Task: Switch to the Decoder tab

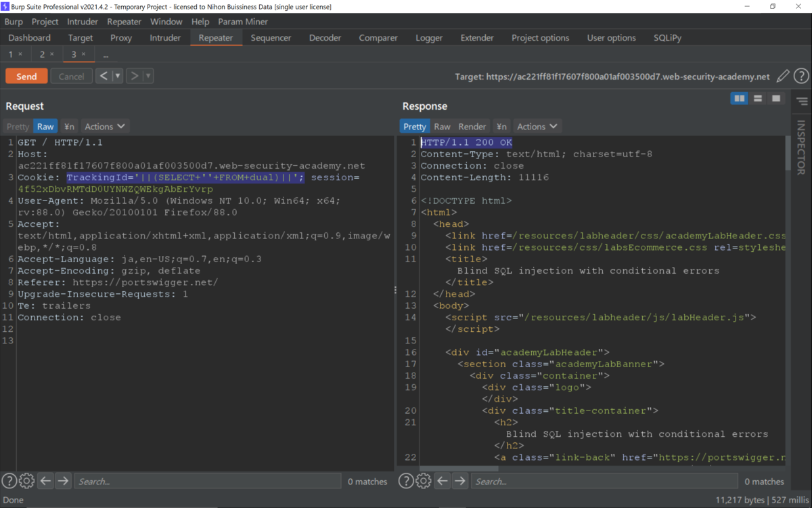Action: pyautogui.click(x=325, y=38)
